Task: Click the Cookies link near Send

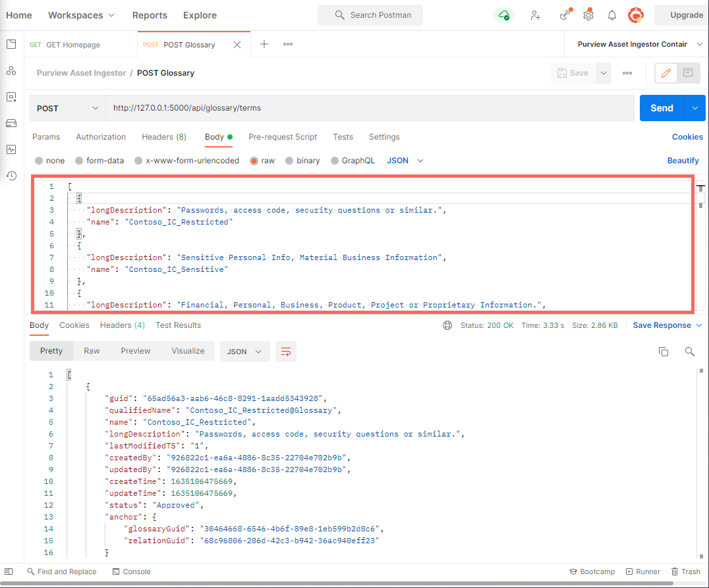Action: coord(687,137)
